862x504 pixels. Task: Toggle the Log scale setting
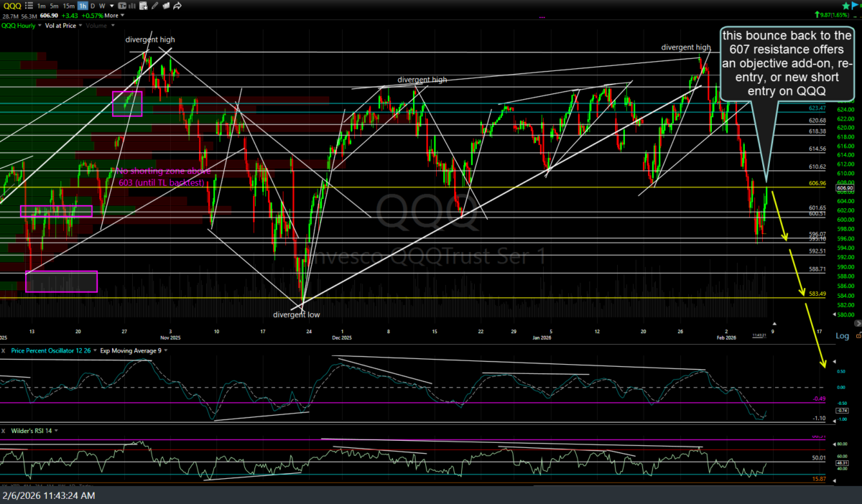point(842,336)
